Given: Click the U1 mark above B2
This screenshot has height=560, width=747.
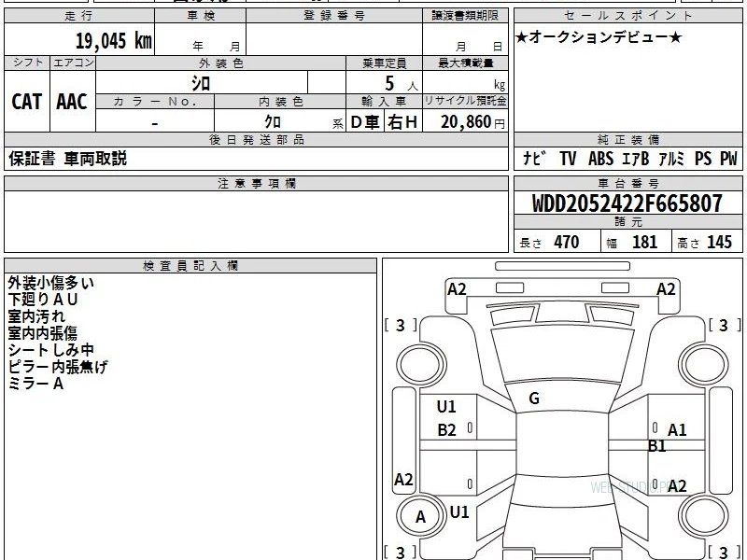Looking at the screenshot, I should pyautogui.click(x=446, y=407).
